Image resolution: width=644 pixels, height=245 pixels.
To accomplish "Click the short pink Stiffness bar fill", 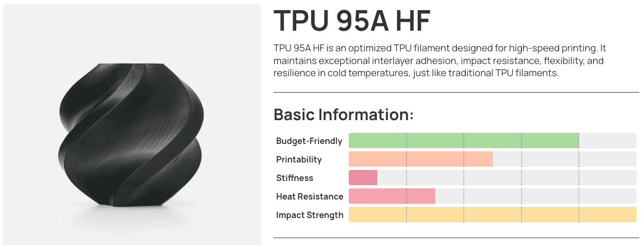I will pos(363,178).
